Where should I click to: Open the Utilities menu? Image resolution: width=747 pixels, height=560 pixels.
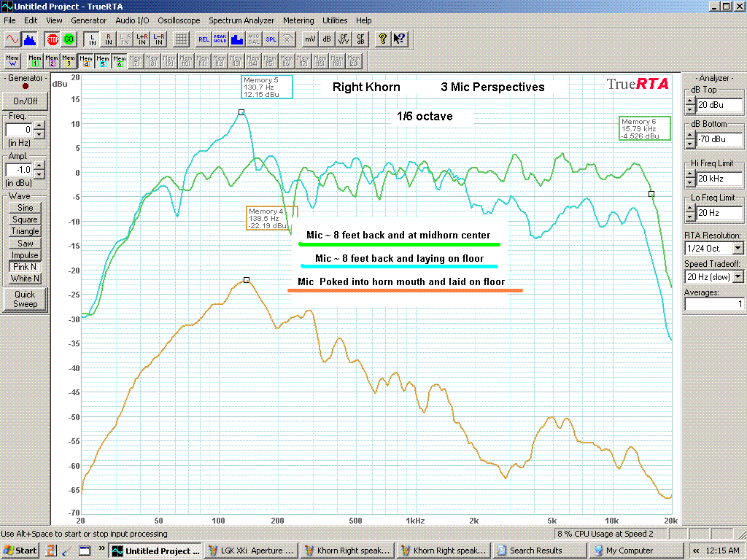click(335, 20)
